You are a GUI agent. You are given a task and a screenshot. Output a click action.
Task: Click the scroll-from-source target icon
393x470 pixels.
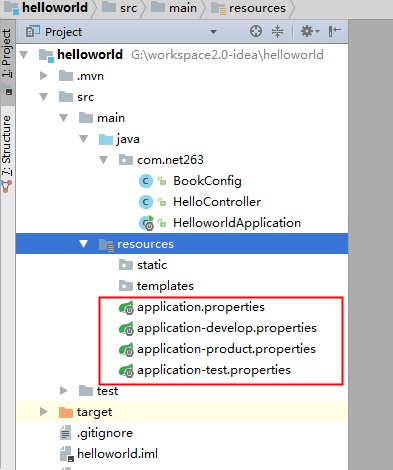256,31
